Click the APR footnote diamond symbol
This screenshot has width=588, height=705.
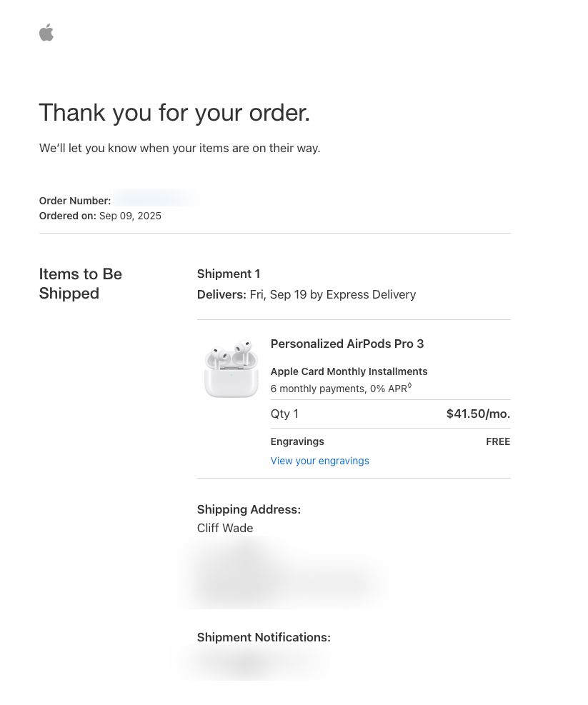[x=409, y=385]
